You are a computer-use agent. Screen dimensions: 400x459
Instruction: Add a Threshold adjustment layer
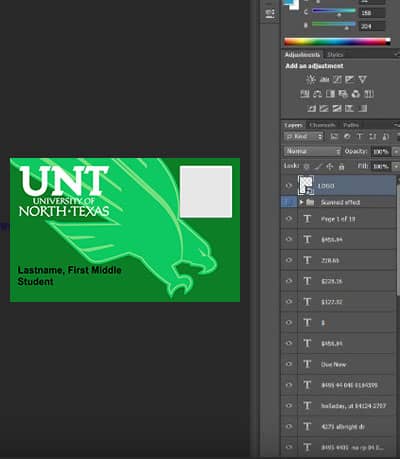click(337, 108)
